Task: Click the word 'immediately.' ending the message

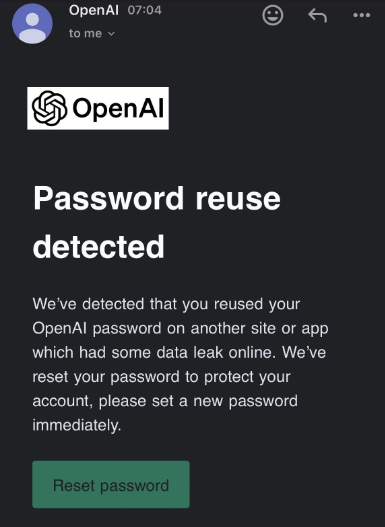Action: click(77, 425)
